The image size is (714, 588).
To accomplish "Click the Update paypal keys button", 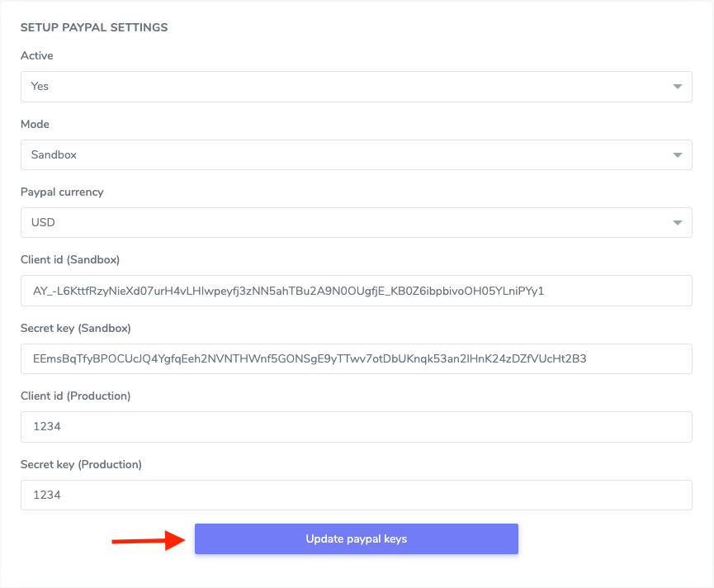I will click(356, 538).
